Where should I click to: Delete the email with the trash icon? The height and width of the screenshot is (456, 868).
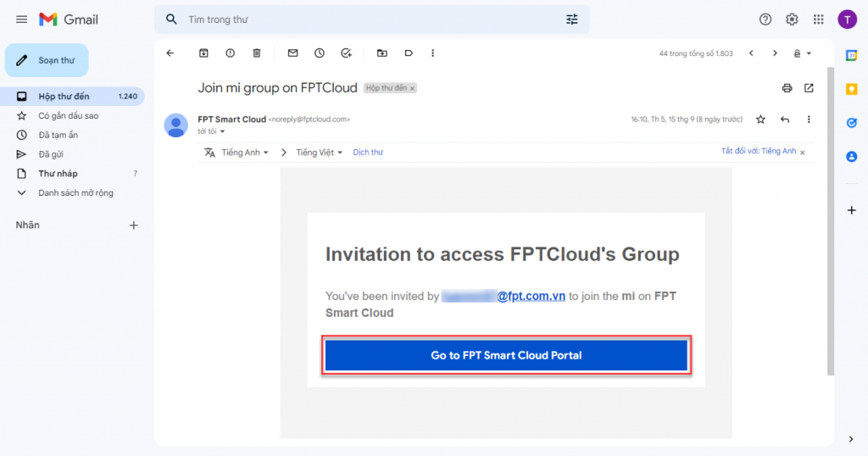tap(257, 53)
